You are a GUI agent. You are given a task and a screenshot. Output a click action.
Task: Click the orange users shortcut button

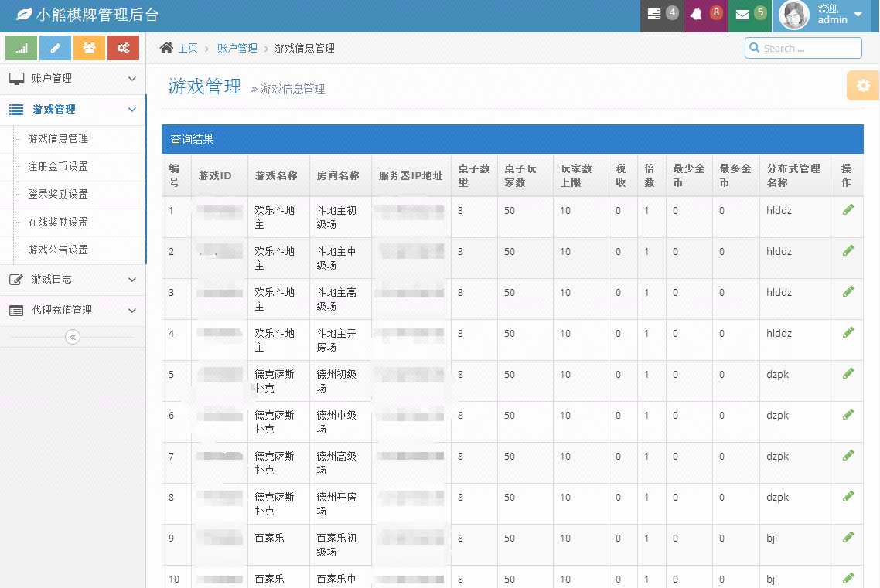point(90,48)
